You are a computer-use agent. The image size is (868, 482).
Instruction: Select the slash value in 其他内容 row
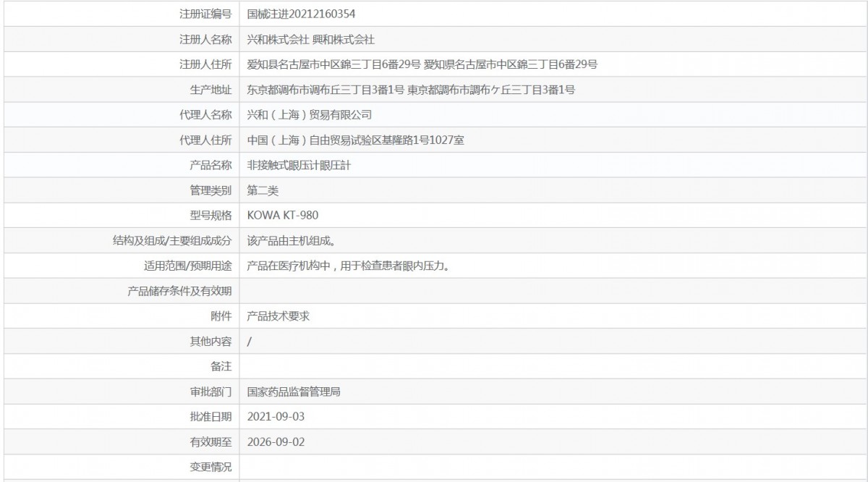(x=249, y=341)
